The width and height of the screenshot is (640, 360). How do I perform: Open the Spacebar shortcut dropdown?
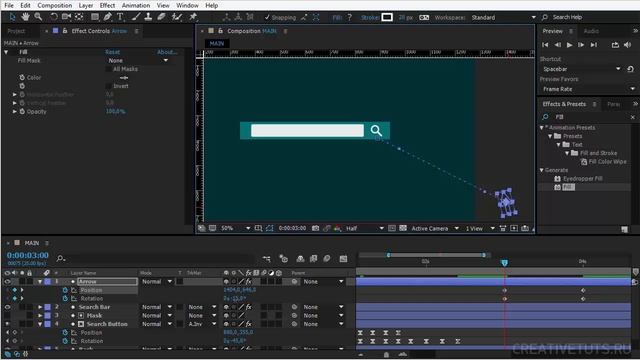(581, 69)
